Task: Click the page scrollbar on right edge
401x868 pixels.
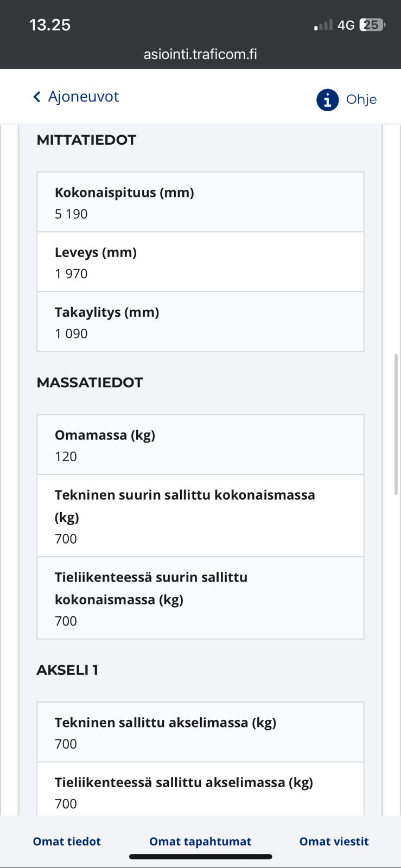Action: 396,423
